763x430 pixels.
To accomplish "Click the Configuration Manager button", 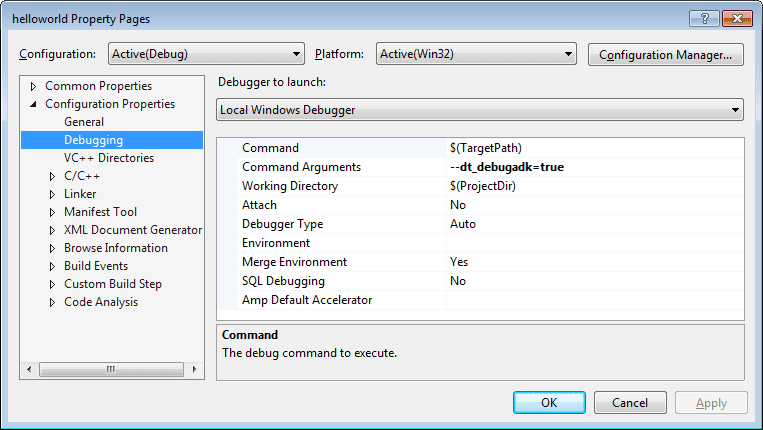I will pyautogui.click(x=665, y=54).
